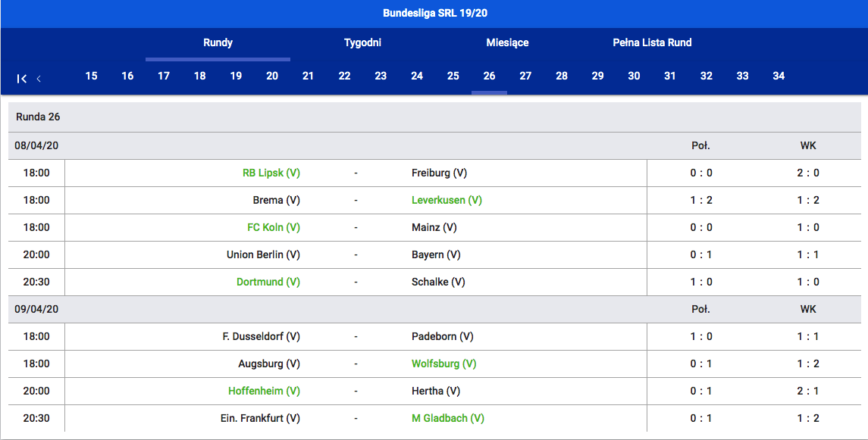Open the RB Lipsk (V) team page
This screenshot has width=868, height=440.
(271, 173)
